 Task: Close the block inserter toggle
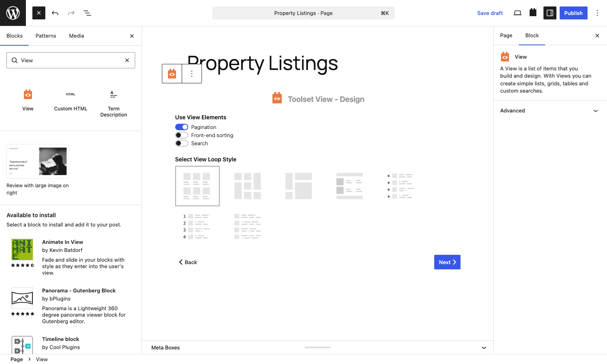coord(39,13)
